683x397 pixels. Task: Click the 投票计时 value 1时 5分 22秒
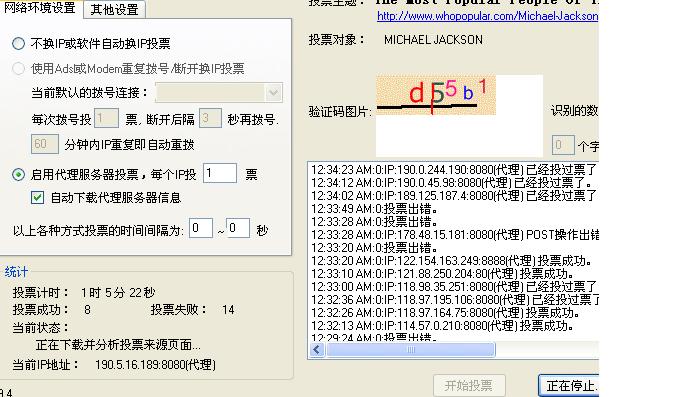(x=118, y=292)
